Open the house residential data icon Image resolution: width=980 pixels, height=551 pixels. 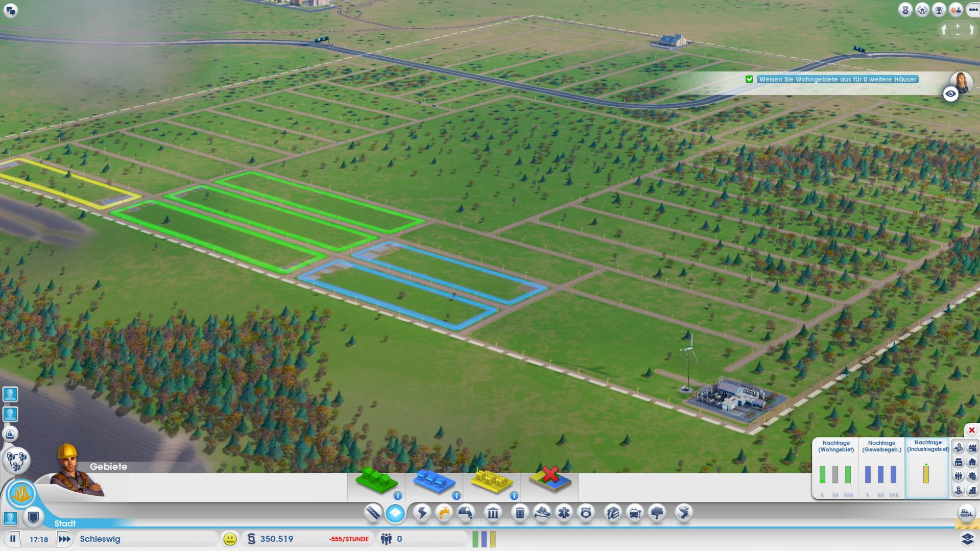coord(972,462)
